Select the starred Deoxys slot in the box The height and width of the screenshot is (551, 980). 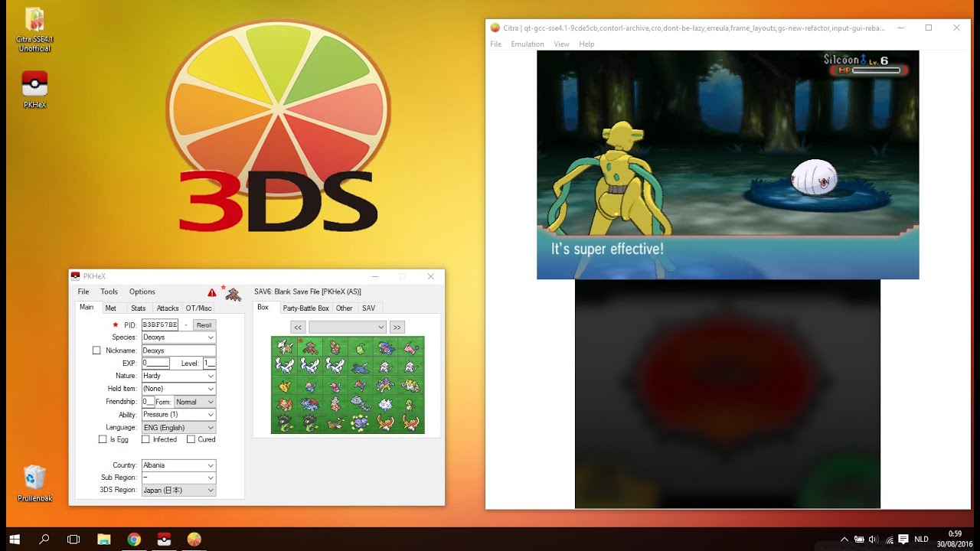309,346
